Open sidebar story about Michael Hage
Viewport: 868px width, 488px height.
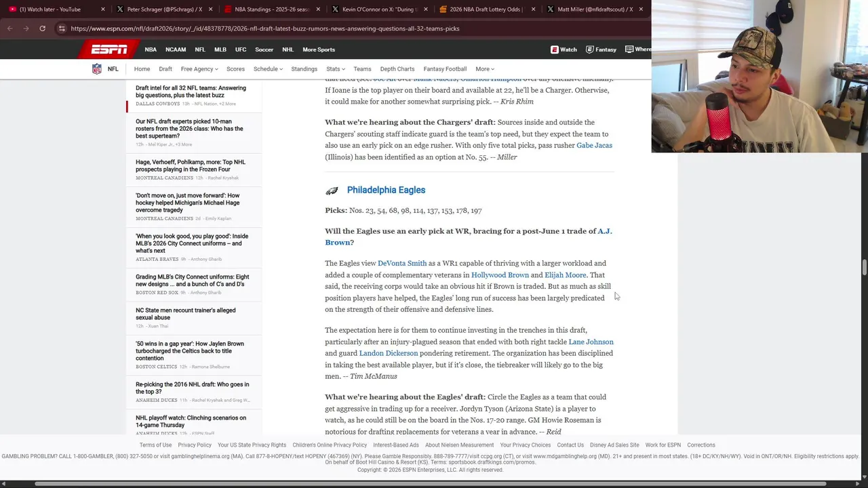(187, 203)
